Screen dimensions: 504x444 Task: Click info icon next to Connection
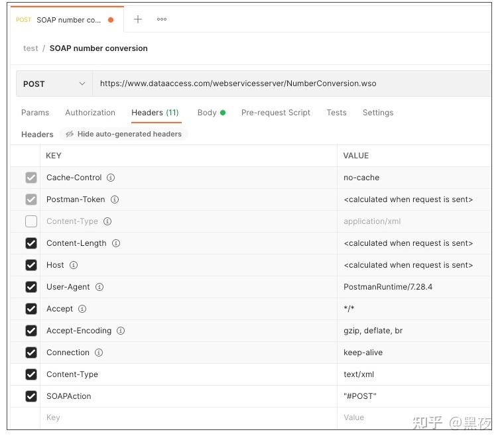99,353
